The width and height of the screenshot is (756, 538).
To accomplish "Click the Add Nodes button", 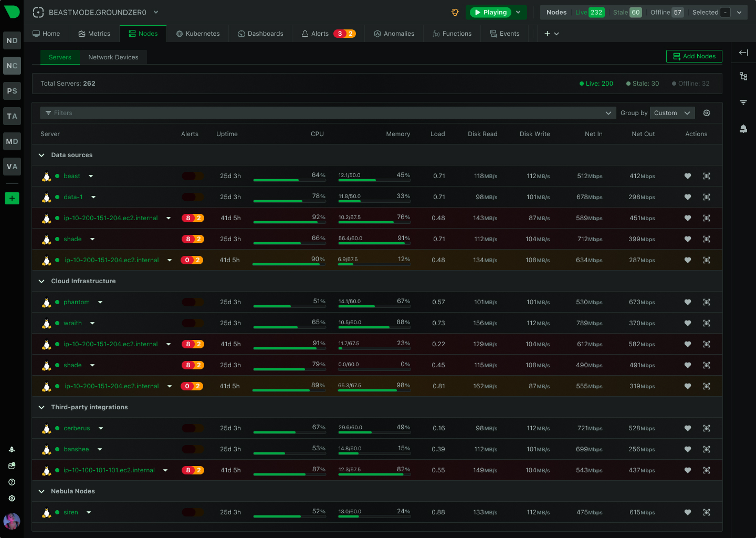I will [694, 56].
